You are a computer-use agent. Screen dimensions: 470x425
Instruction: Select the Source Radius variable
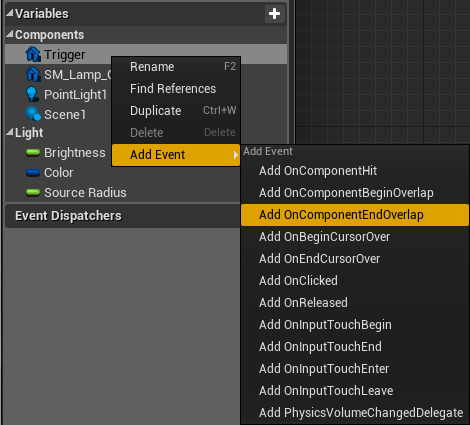[123, 192]
